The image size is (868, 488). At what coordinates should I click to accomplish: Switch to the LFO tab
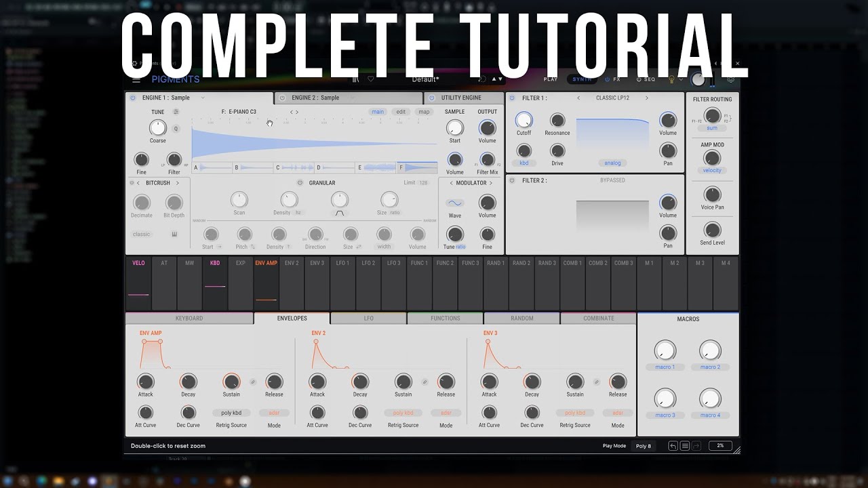click(x=368, y=318)
